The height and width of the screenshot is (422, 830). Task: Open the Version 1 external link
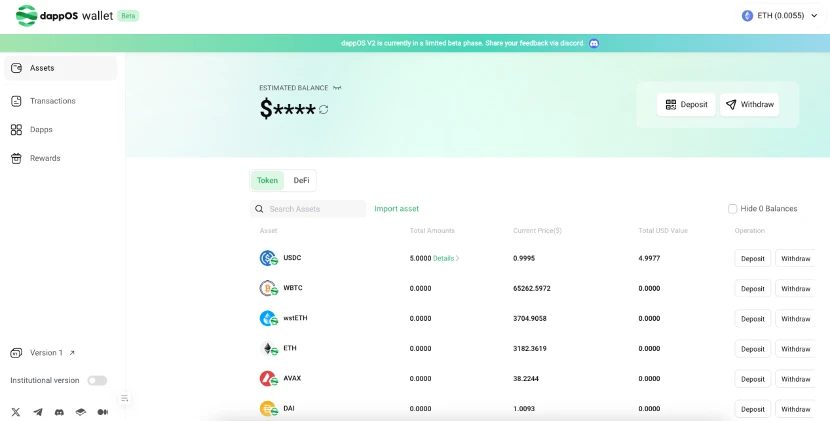pos(72,353)
